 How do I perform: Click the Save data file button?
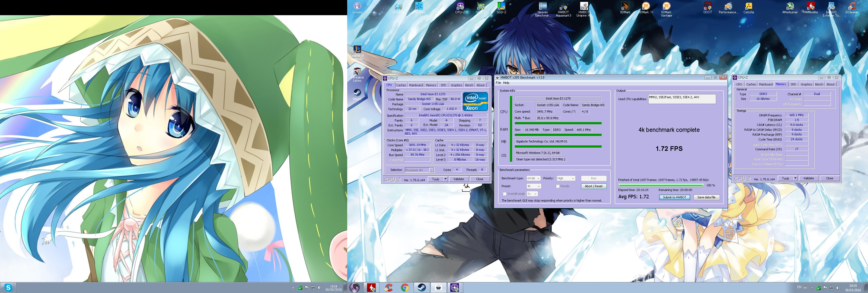click(706, 197)
